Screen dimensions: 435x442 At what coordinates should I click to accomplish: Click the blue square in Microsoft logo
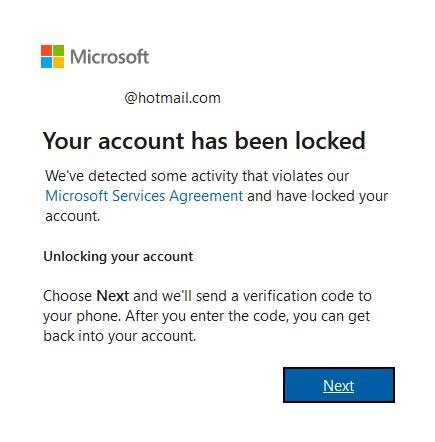tap(46, 62)
